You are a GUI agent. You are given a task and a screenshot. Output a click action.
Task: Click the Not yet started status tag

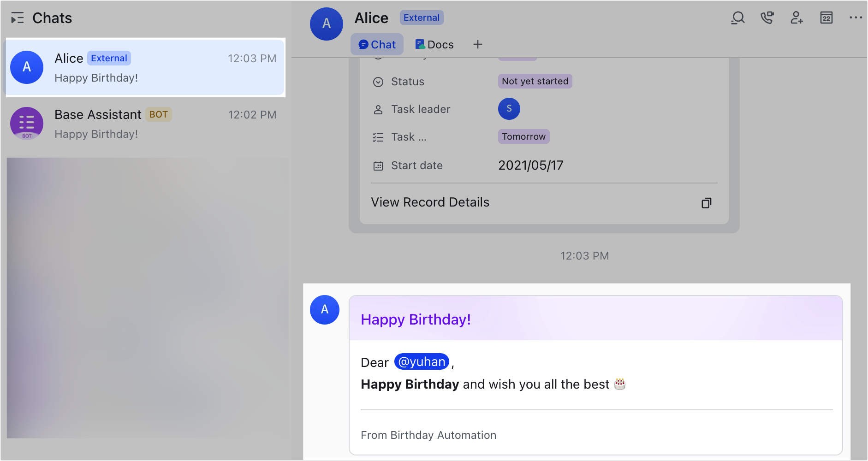coord(535,81)
